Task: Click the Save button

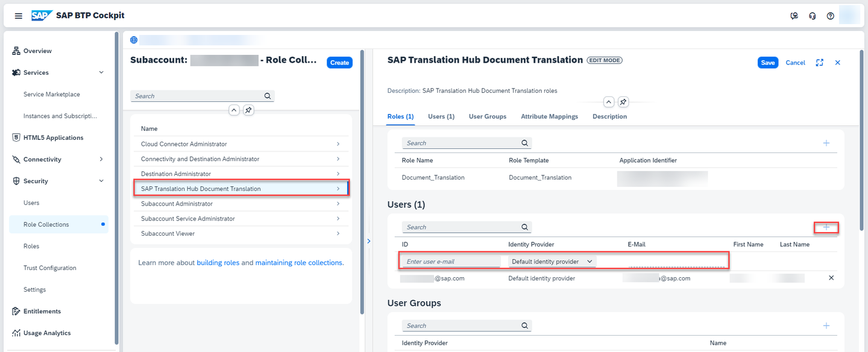Action: [768, 63]
